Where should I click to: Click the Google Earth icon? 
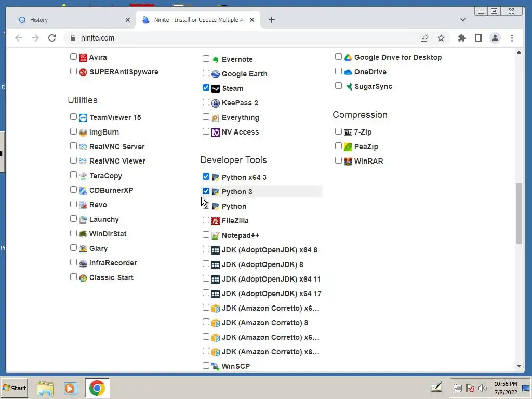click(x=216, y=74)
